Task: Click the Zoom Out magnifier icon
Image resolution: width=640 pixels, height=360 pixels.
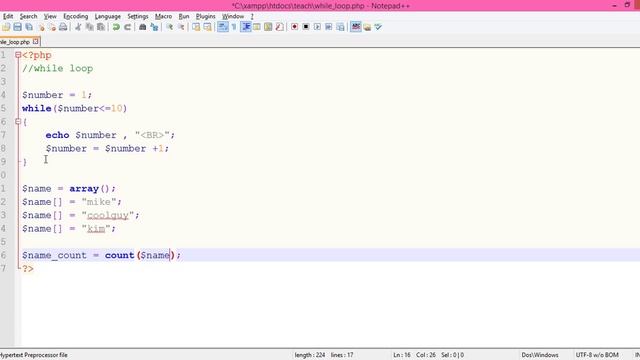Action: tap(181, 27)
